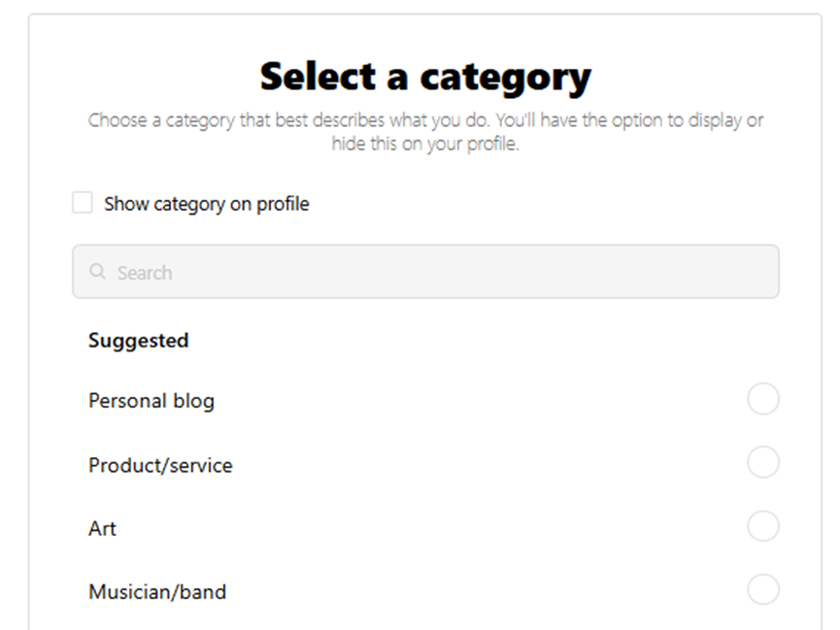Click the Personal blog category label
Image resolution: width=840 pixels, height=630 pixels.
[151, 399]
